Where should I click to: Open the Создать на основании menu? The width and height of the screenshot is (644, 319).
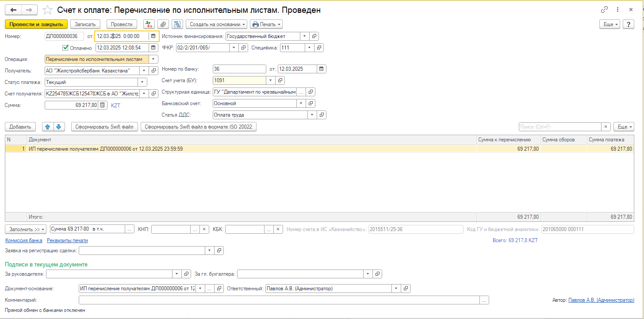tap(216, 24)
